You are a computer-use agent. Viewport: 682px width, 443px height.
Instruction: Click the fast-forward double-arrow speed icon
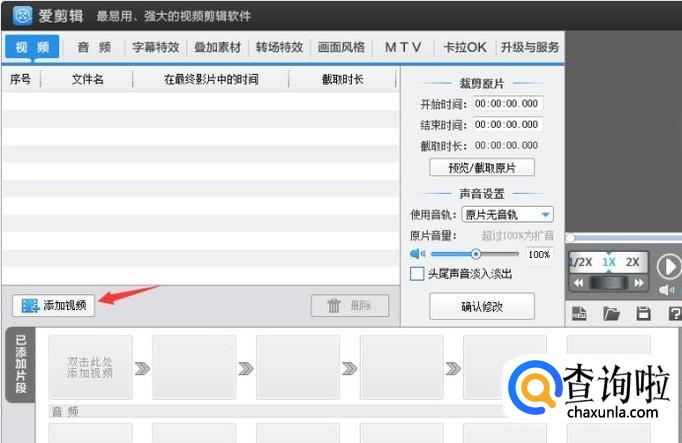coord(639,283)
